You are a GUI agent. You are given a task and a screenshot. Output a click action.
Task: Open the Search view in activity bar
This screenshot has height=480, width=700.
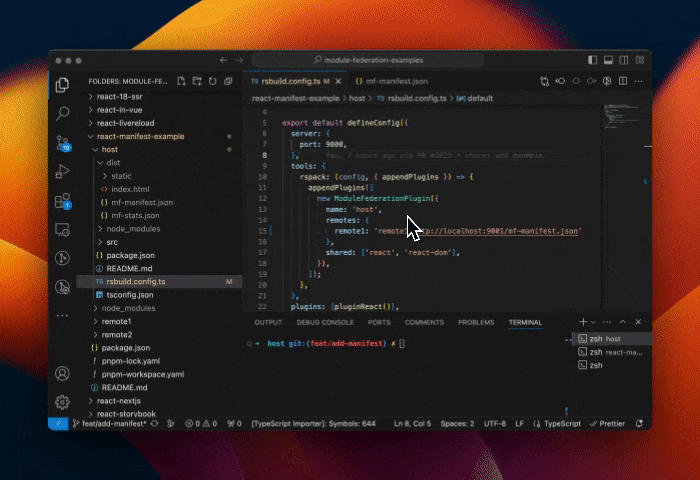click(x=63, y=113)
